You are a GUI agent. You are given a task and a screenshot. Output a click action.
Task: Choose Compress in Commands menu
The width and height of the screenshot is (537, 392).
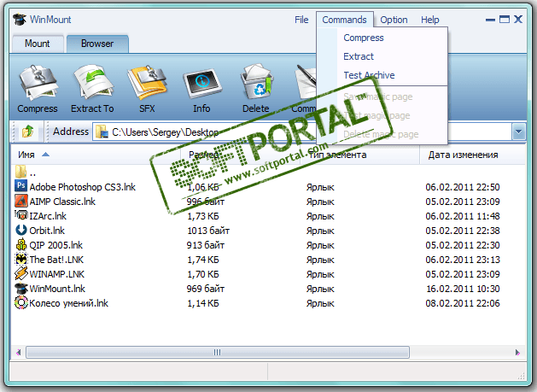(x=382, y=38)
